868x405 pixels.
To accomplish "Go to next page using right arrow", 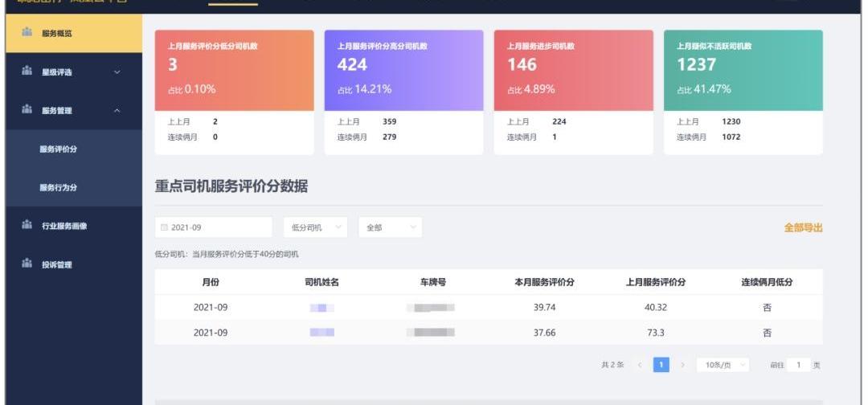I will (682, 365).
